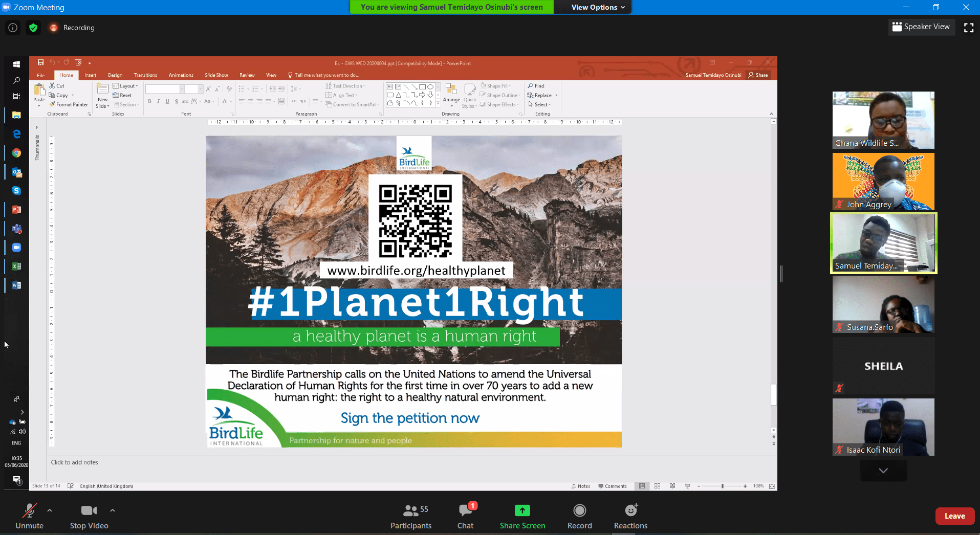Leave the Zoom meeting
Screen dimensions: 980x535
click(x=954, y=516)
